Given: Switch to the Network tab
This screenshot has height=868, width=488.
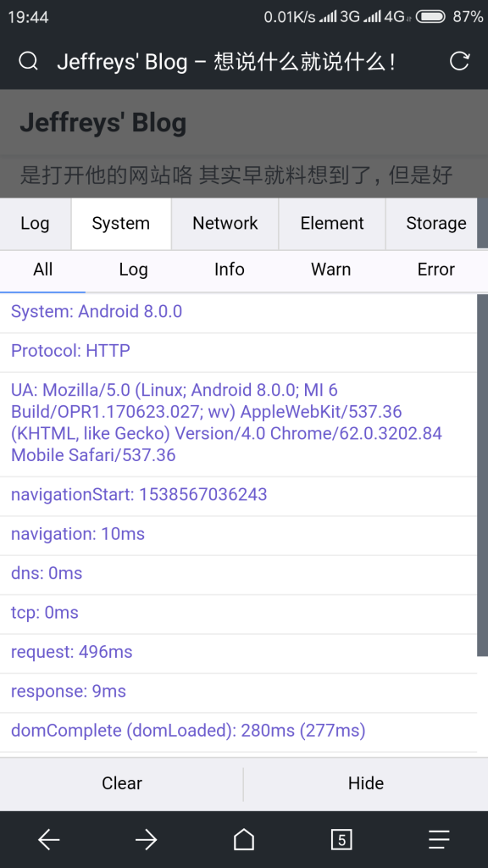Looking at the screenshot, I should coord(225,223).
